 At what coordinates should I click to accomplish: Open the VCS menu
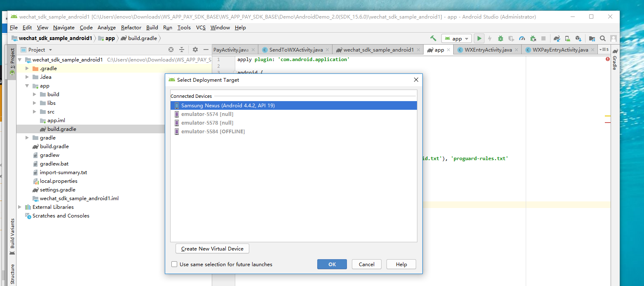coord(201,28)
